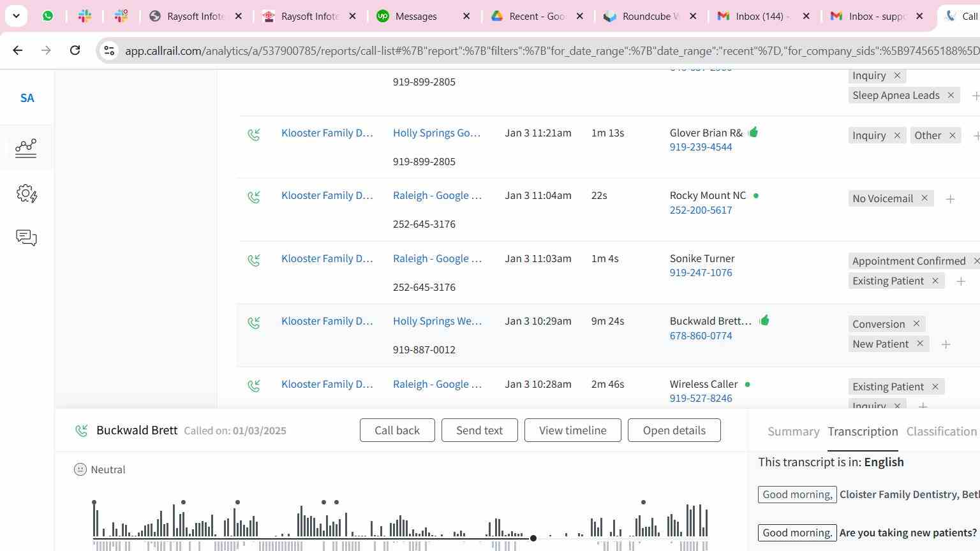Click inbound call icon for Buckwald Brett row
Image resolution: width=980 pixels, height=551 pixels.
click(254, 323)
